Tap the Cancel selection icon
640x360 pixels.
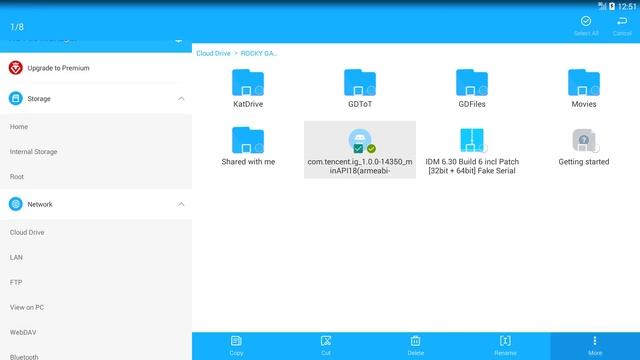tap(622, 21)
